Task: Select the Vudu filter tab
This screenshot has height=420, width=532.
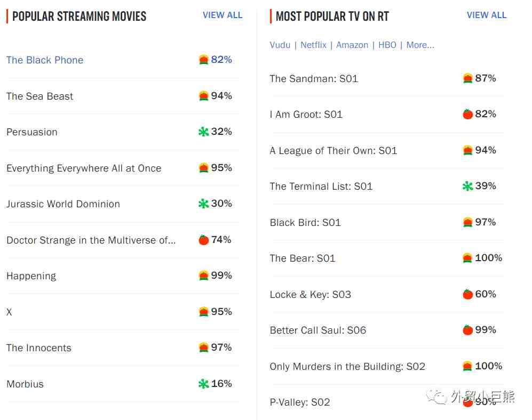Action: [280, 45]
